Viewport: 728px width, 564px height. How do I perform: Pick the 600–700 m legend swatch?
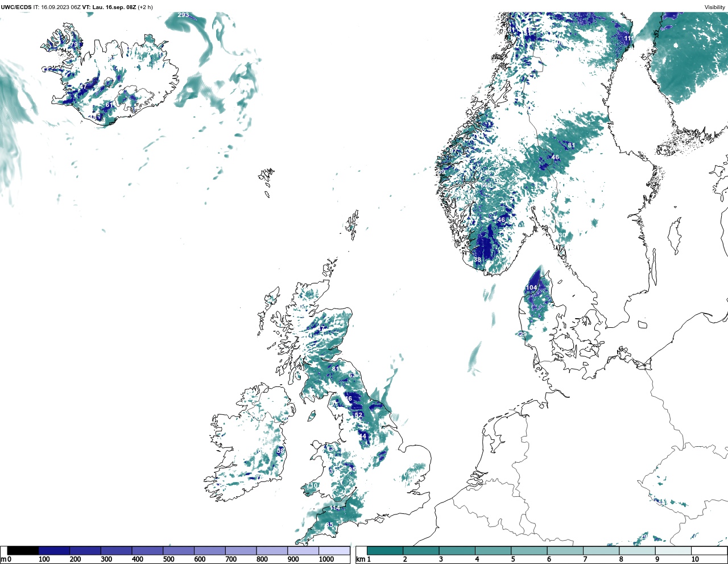point(209,550)
